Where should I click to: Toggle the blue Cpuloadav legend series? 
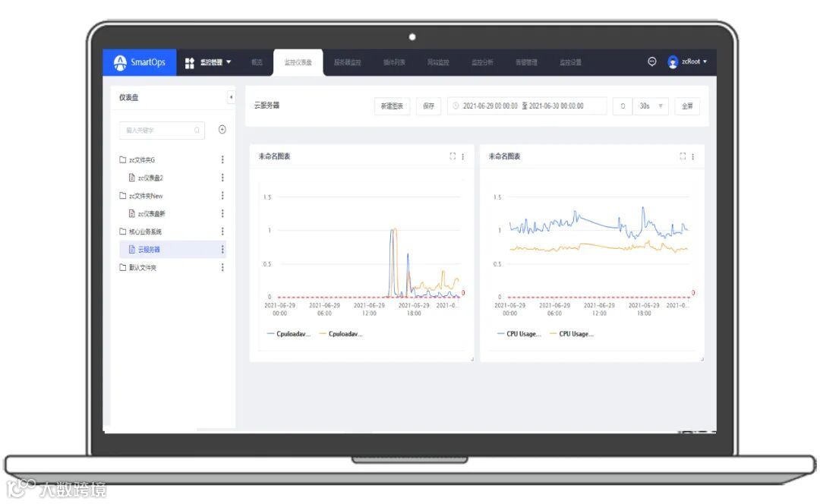289,334
